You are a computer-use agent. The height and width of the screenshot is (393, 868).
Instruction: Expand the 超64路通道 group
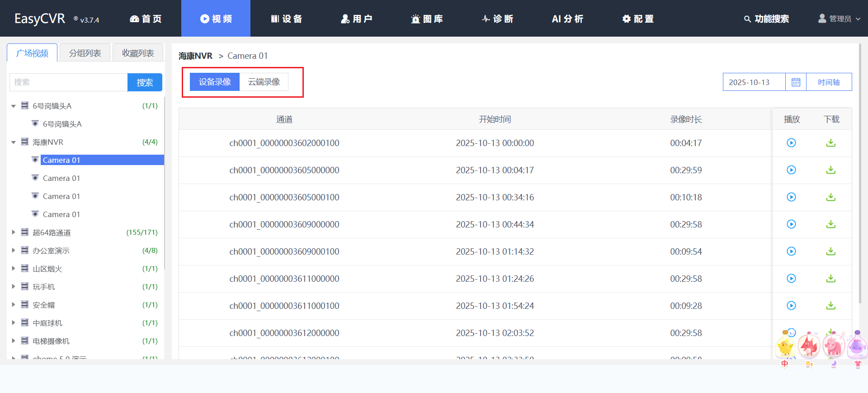tap(14, 232)
